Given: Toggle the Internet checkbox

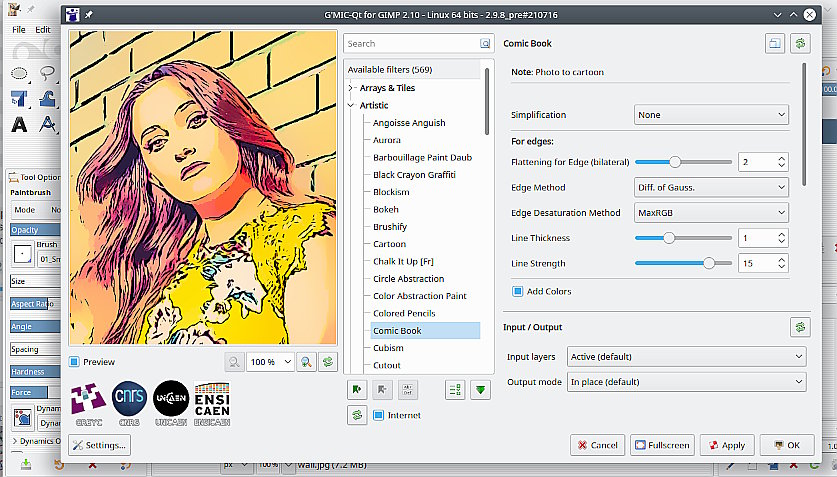Looking at the screenshot, I should point(379,415).
